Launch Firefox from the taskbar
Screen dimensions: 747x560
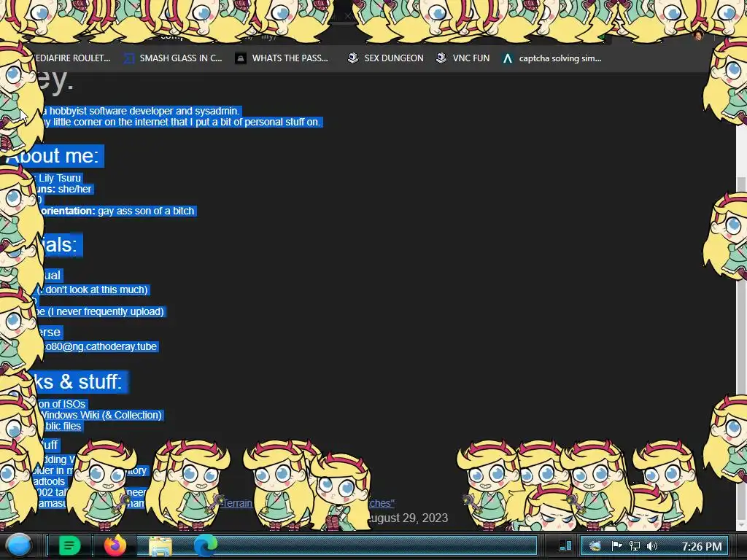pos(115,545)
